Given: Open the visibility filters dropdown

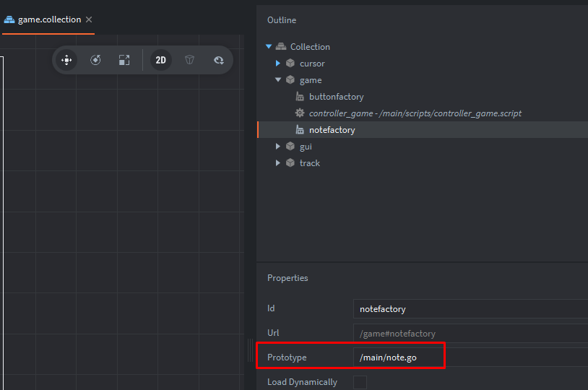Looking at the screenshot, I should pyautogui.click(x=218, y=60).
